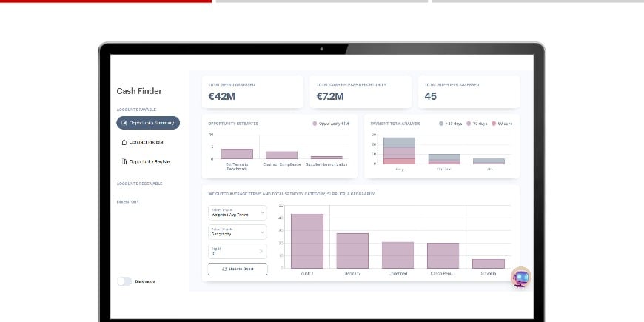Toggle Dark mode switch
644x322 pixels.
click(x=124, y=281)
